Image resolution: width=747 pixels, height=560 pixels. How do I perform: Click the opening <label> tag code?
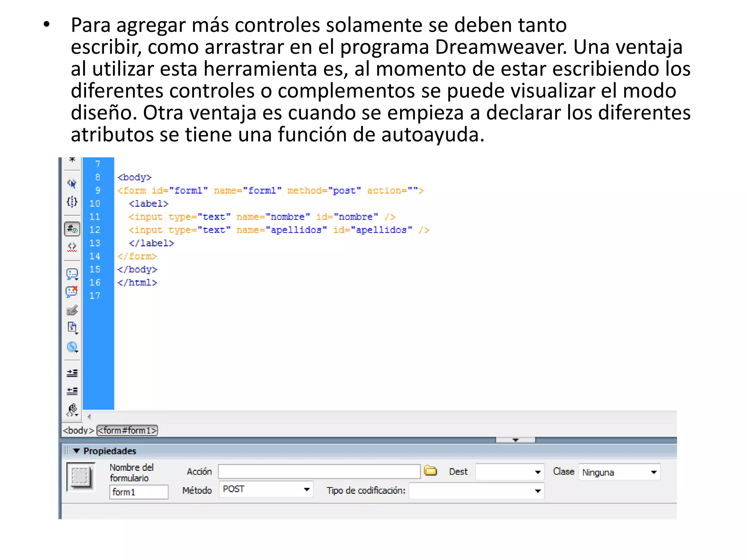pos(148,203)
